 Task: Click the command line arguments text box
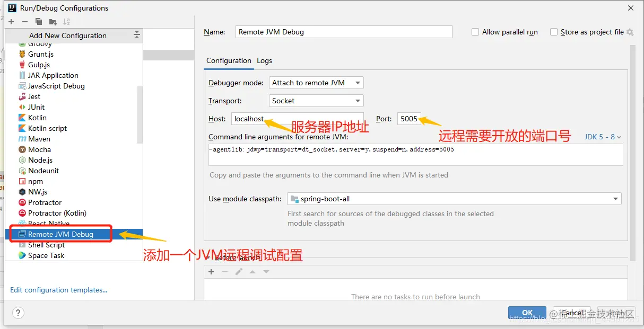point(415,155)
